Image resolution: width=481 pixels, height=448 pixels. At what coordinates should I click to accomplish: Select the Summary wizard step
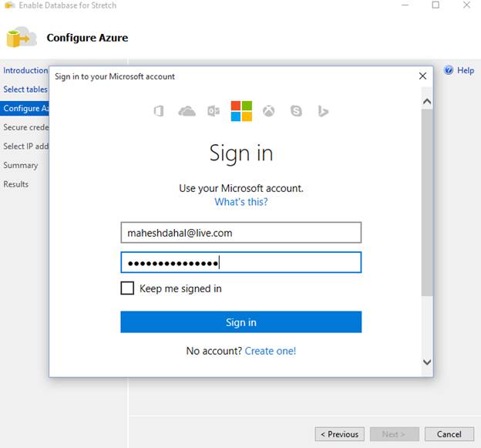(21, 165)
